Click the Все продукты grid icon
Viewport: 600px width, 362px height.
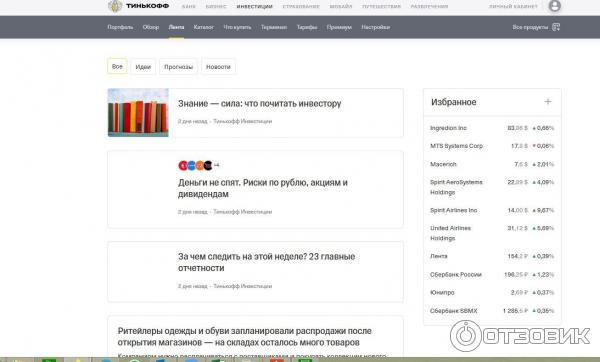click(x=556, y=27)
